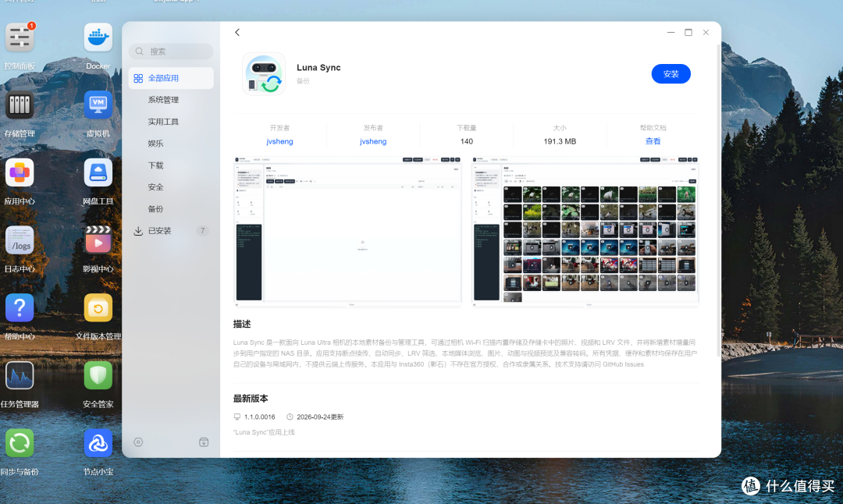The height and width of the screenshot is (504, 843).
Task: Click version number 1.1.0.0016
Action: click(260, 417)
